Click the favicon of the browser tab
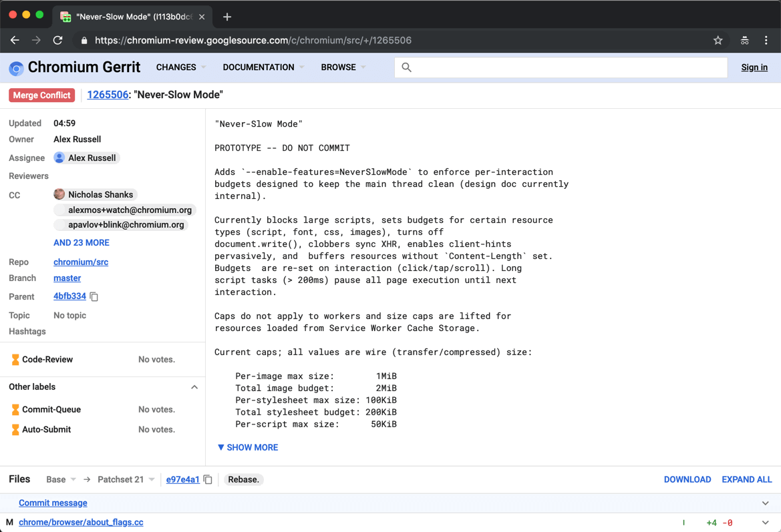Viewport: 781px width, 532px height. click(x=65, y=17)
